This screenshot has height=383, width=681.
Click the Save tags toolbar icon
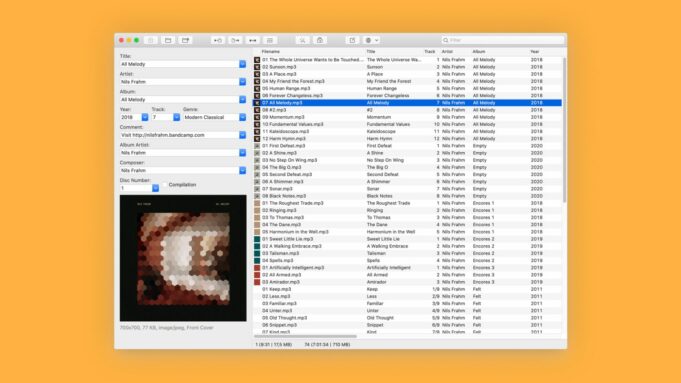151,40
